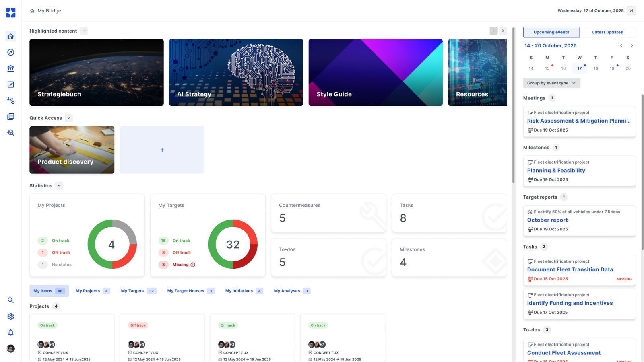Open the Product discovery quick access tile
The image size is (644, 362).
coord(72,150)
